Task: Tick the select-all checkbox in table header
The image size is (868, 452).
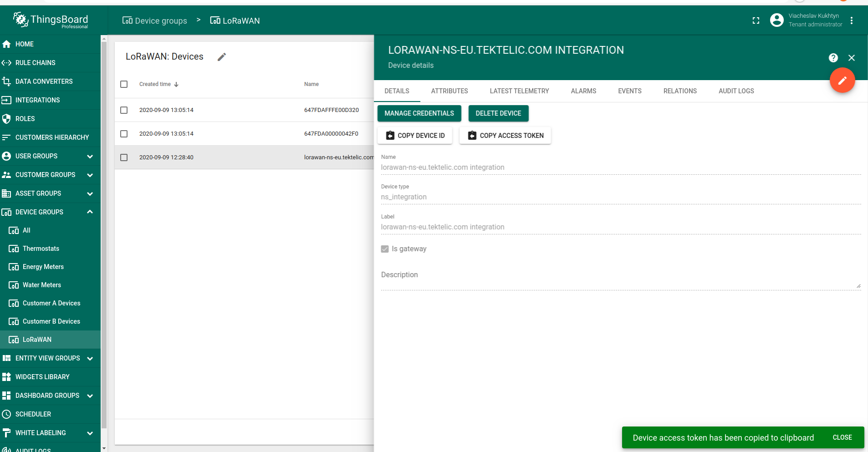Action: click(x=124, y=84)
